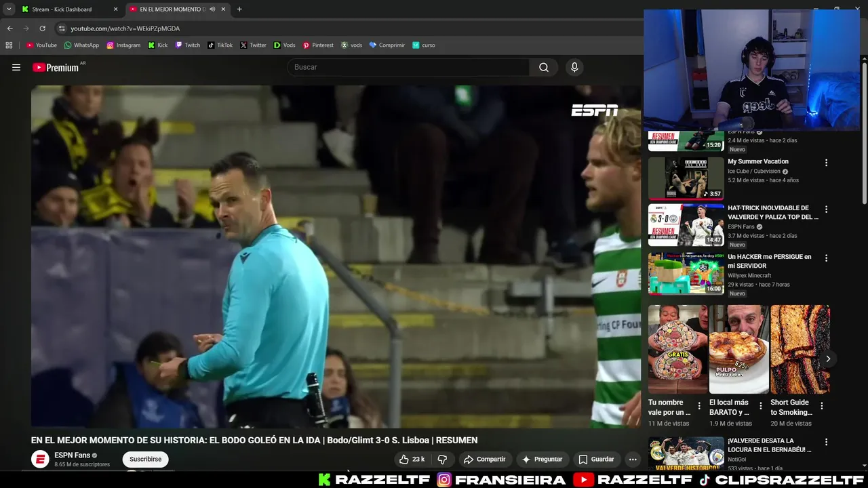The width and height of the screenshot is (868, 488).
Task: Share video via Compartir button
Action: point(484,459)
